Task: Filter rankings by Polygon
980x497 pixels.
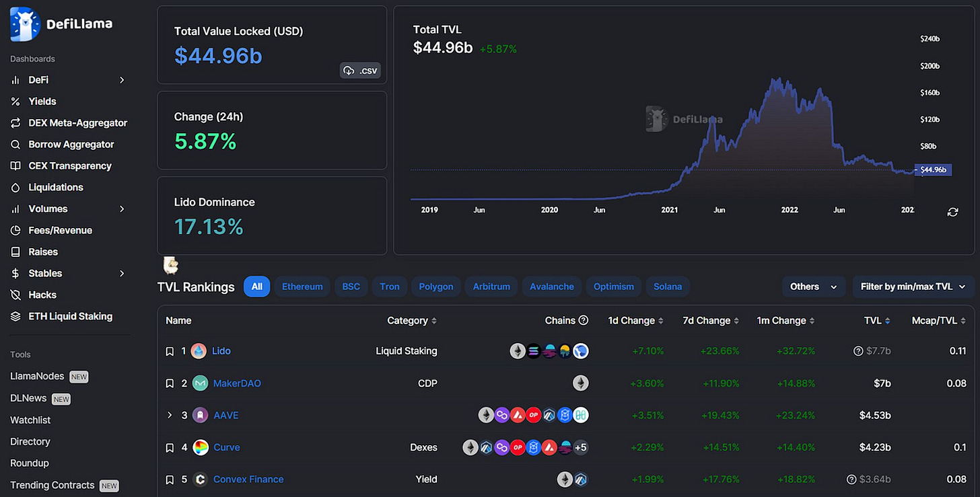Action: point(436,286)
